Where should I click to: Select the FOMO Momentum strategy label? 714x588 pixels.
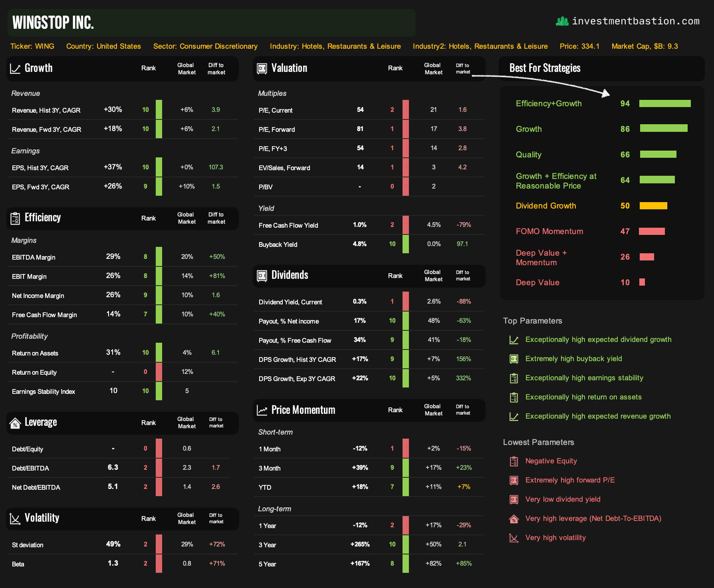[549, 231]
